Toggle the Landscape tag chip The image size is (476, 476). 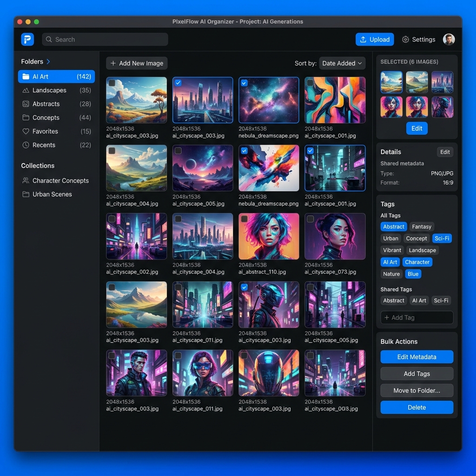pyautogui.click(x=422, y=250)
